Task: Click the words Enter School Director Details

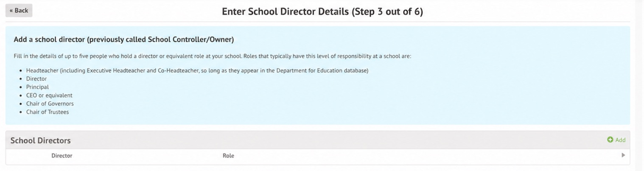Action: tap(286, 11)
